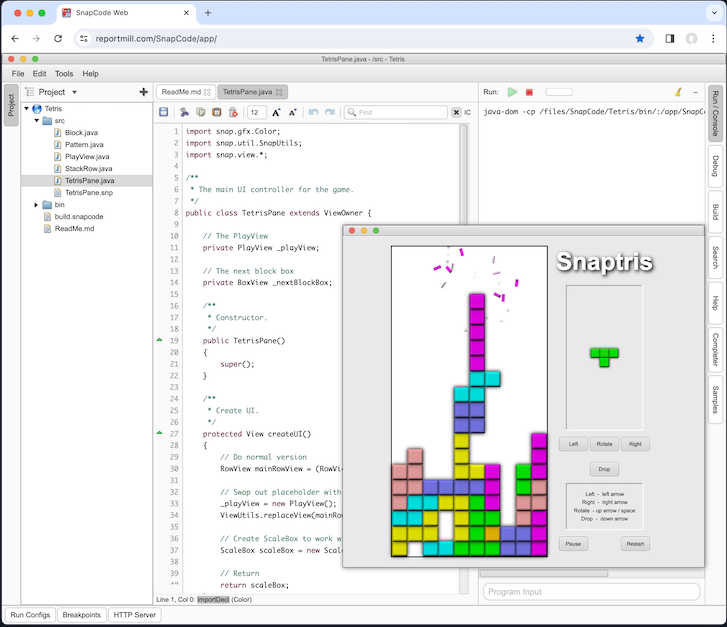
Task: Close the TetrisPane.java tab
Action: point(279,92)
